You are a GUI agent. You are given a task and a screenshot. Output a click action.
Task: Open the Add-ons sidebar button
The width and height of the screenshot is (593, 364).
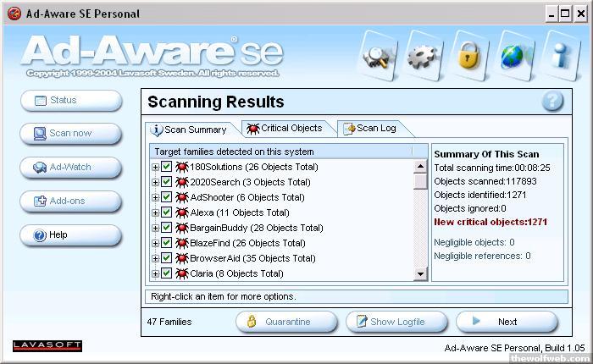pos(71,201)
